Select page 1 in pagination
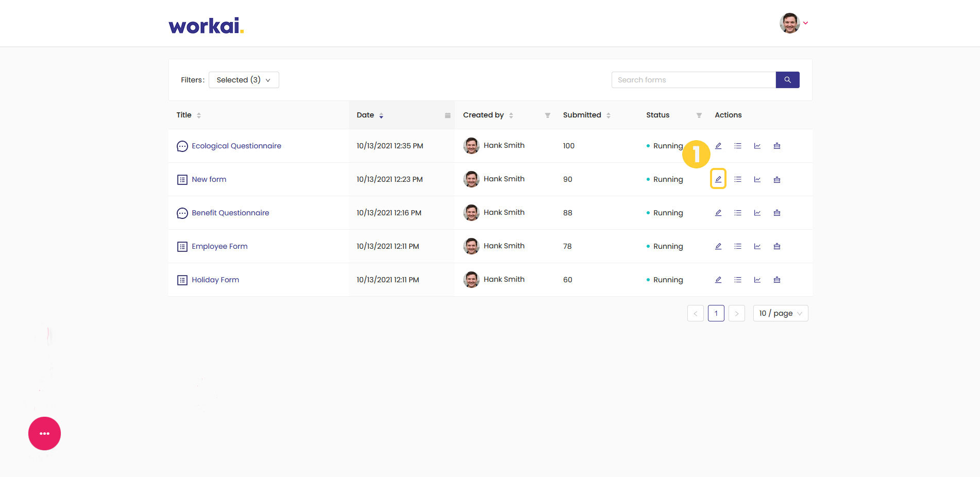The width and height of the screenshot is (980, 477). (716, 313)
